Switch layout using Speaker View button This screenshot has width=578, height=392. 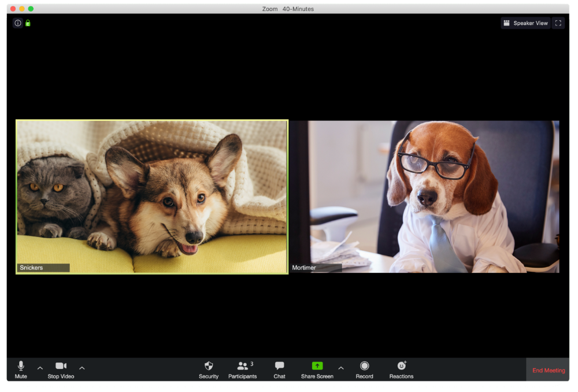pyautogui.click(x=525, y=23)
